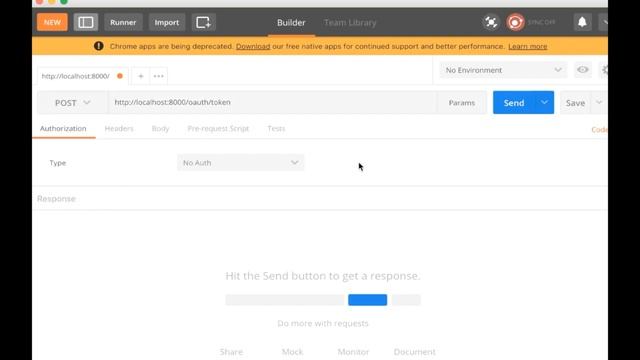Open the Pre-request Script tab
The image size is (640, 360).
[x=218, y=129]
